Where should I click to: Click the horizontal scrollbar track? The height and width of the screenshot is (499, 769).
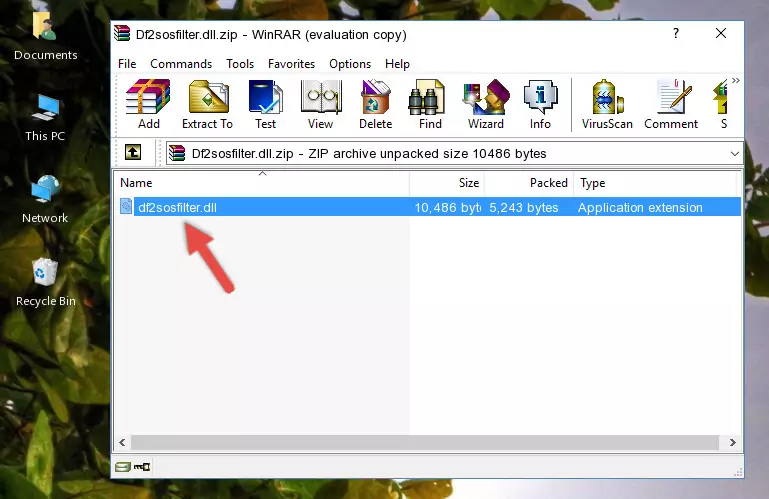click(x=425, y=442)
